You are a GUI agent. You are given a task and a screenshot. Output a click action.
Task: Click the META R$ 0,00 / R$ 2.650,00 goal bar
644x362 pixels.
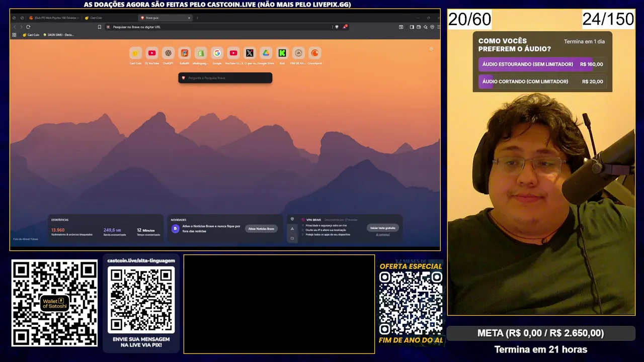click(x=541, y=333)
